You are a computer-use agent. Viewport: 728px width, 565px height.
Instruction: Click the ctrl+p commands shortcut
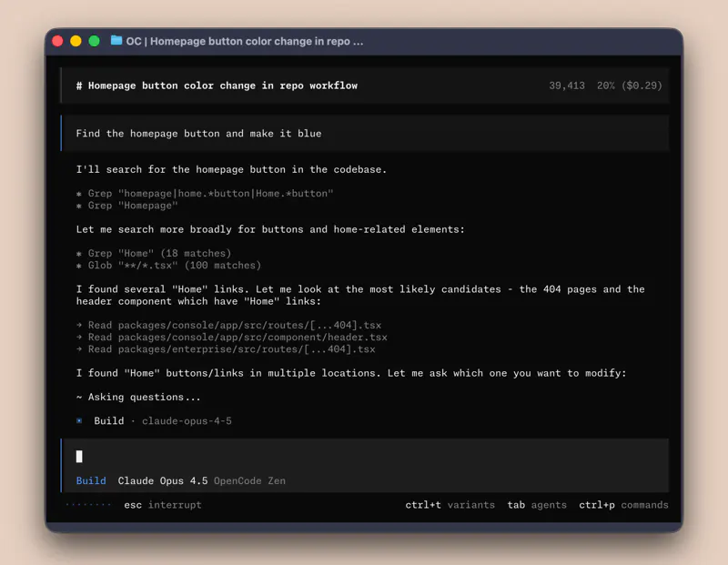pos(623,505)
